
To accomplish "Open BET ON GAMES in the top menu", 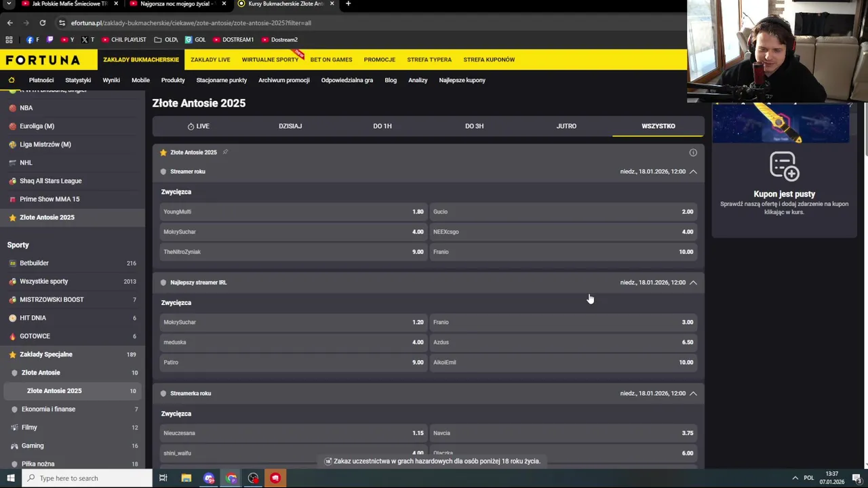I will coord(331,60).
